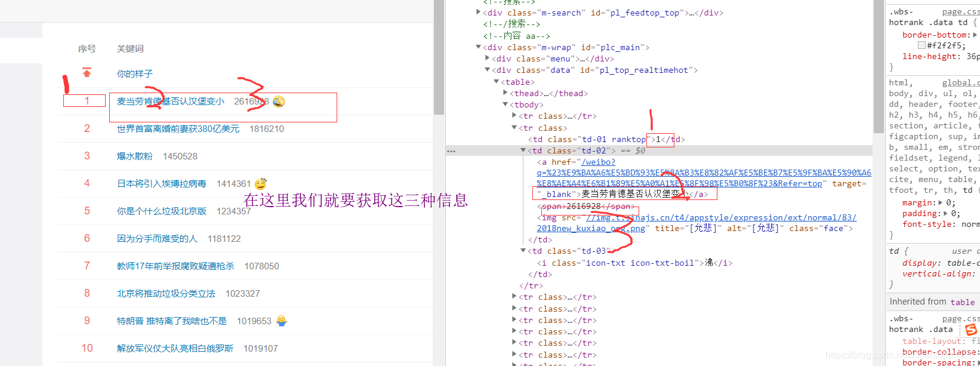Click the search count 1816210
980x366 pixels.
267,129
